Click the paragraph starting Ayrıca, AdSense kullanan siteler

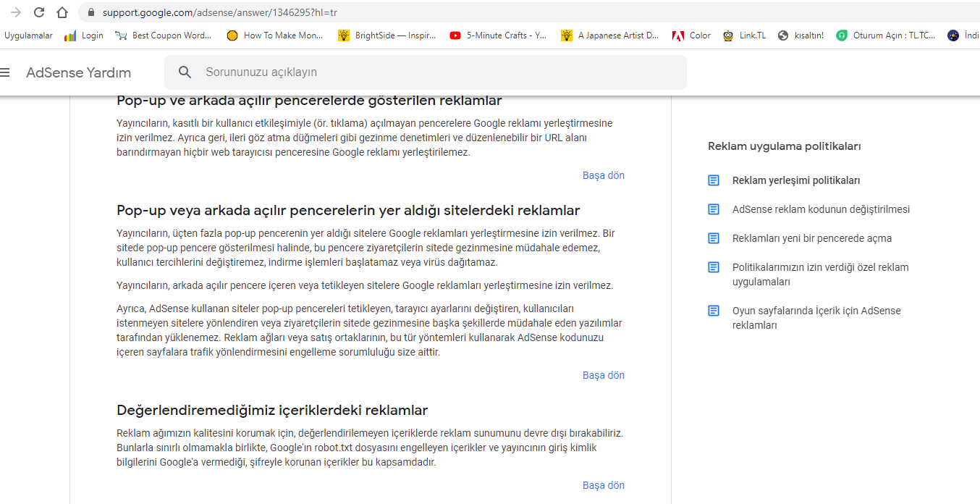369,330
